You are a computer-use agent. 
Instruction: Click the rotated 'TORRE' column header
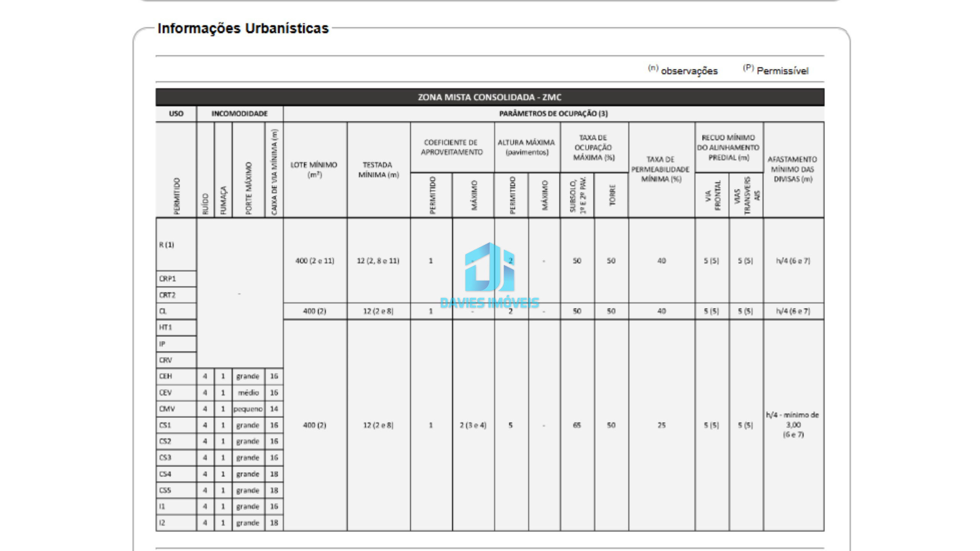tap(612, 195)
